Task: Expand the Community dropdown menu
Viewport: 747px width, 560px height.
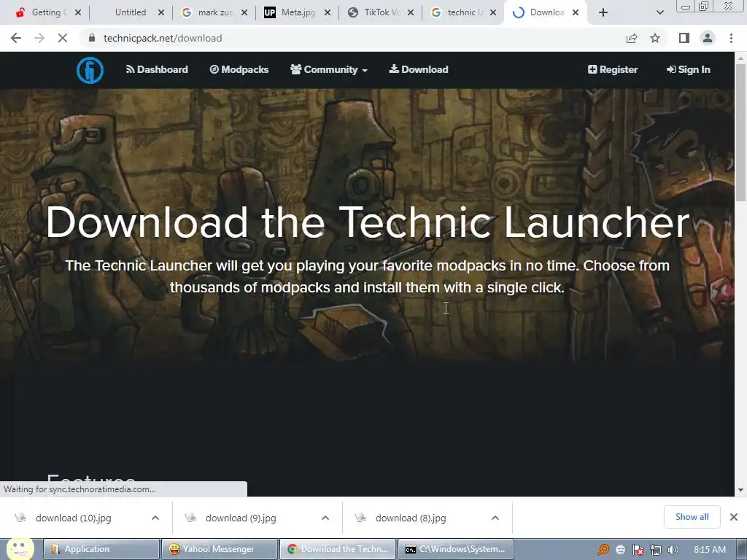Action: tap(329, 69)
